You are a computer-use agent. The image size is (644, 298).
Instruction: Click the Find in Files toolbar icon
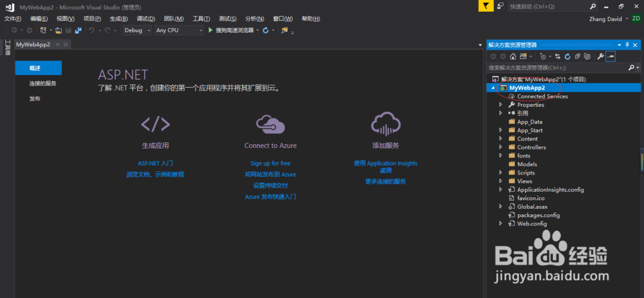[285, 30]
